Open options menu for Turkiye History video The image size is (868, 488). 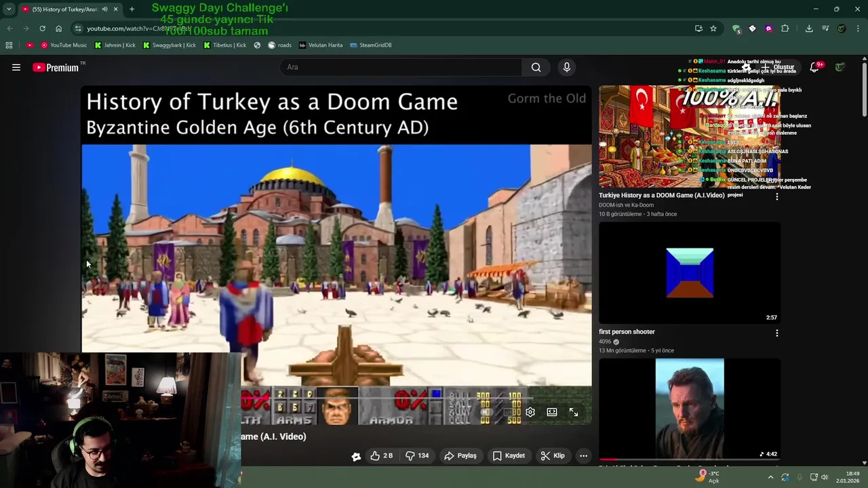[x=777, y=197]
